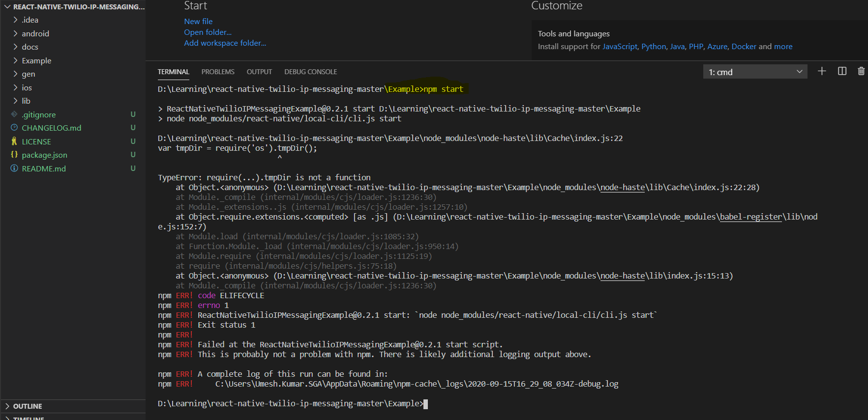Click the new terminal plus icon

click(822, 71)
